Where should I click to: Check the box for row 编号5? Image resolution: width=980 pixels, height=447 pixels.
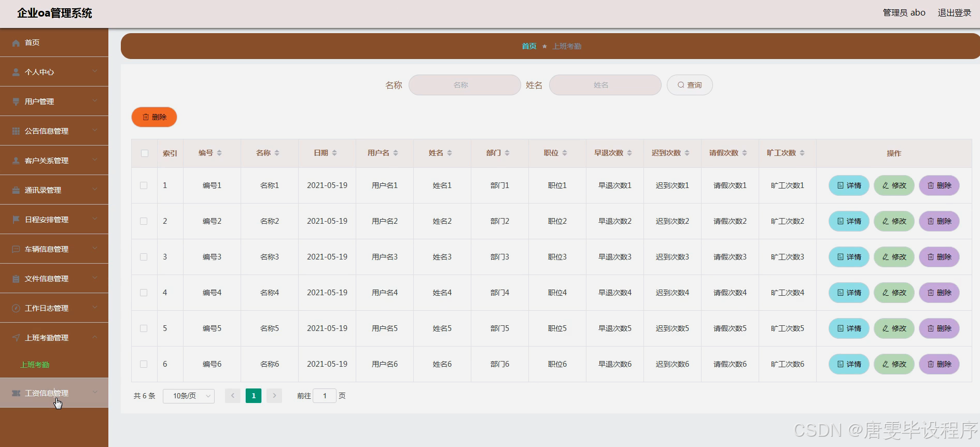144,328
